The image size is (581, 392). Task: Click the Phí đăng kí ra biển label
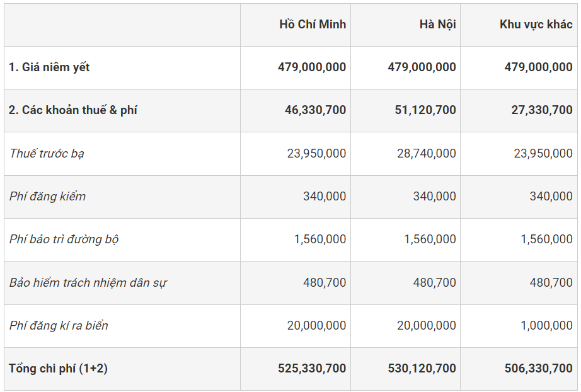59,326
